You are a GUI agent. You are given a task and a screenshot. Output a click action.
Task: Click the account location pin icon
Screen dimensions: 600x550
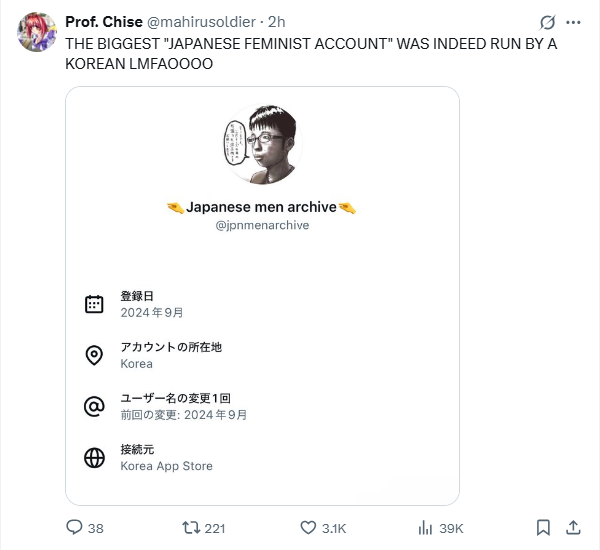94,355
